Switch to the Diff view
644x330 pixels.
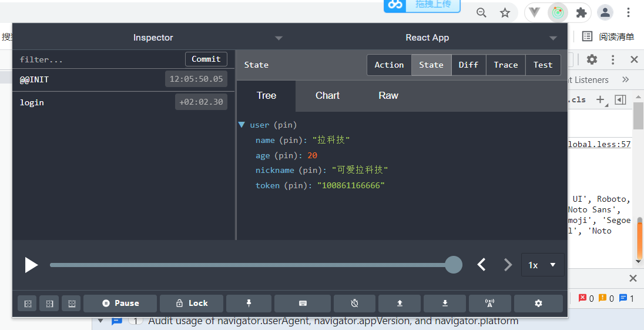pyautogui.click(x=469, y=65)
